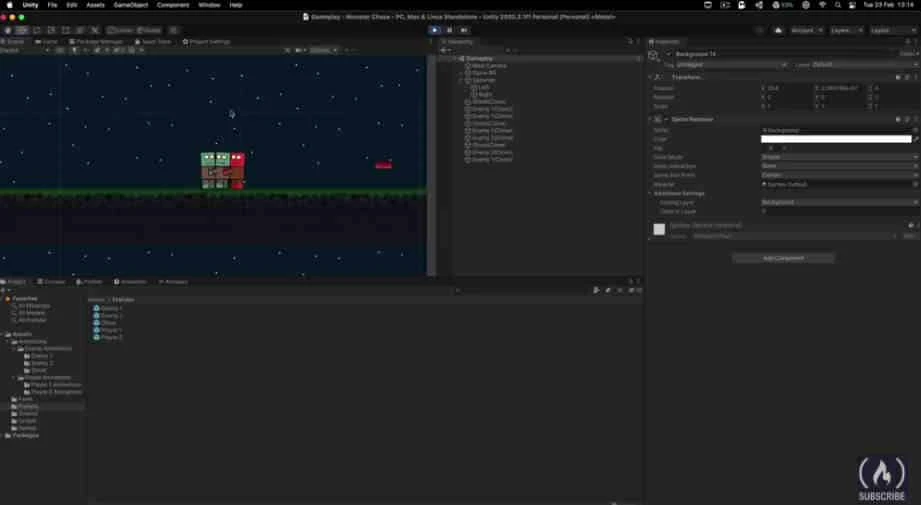Open the Layout dropdown

[x=892, y=30]
